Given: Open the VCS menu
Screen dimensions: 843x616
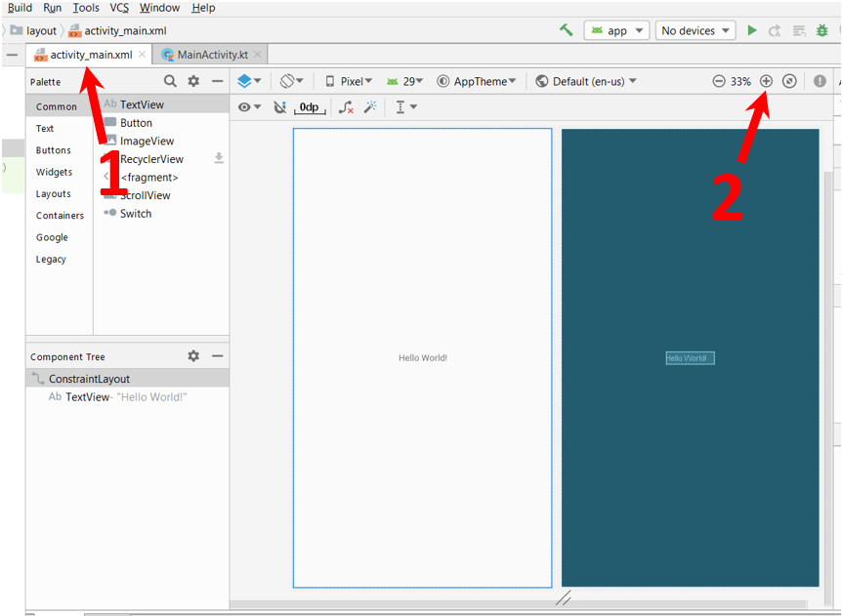Looking at the screenshot, I should pyautogui.click(x=119, y=8).
